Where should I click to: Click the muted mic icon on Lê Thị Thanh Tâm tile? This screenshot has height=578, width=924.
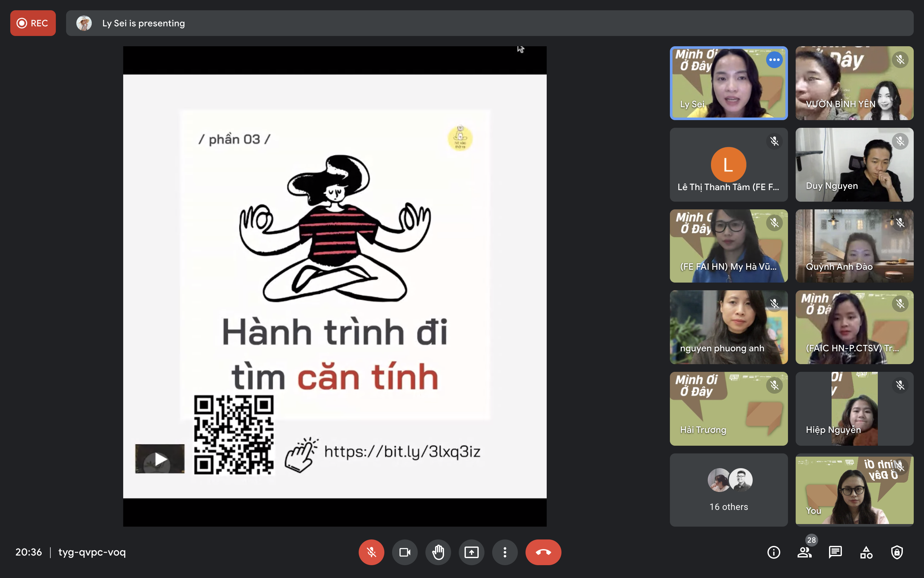[774, 141]
